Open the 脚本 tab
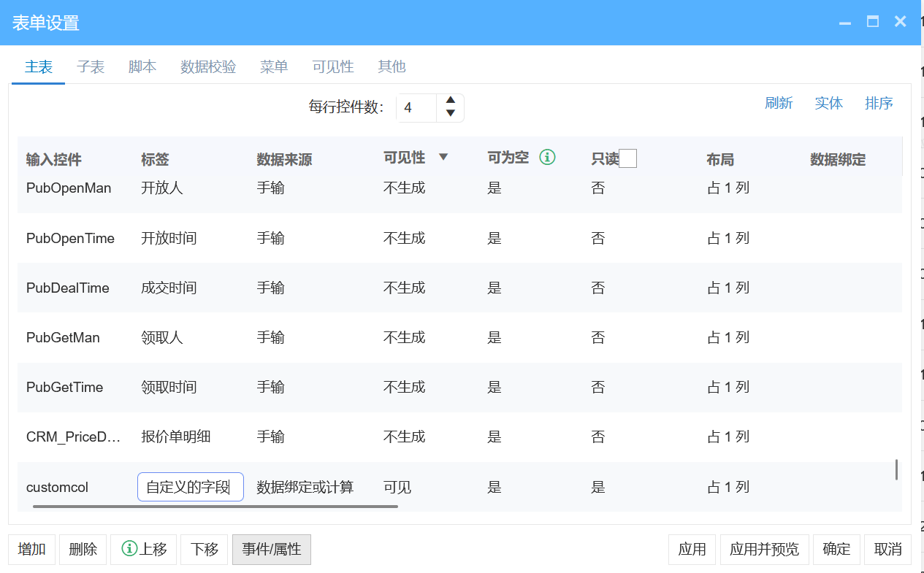 (x=142, y=66)
